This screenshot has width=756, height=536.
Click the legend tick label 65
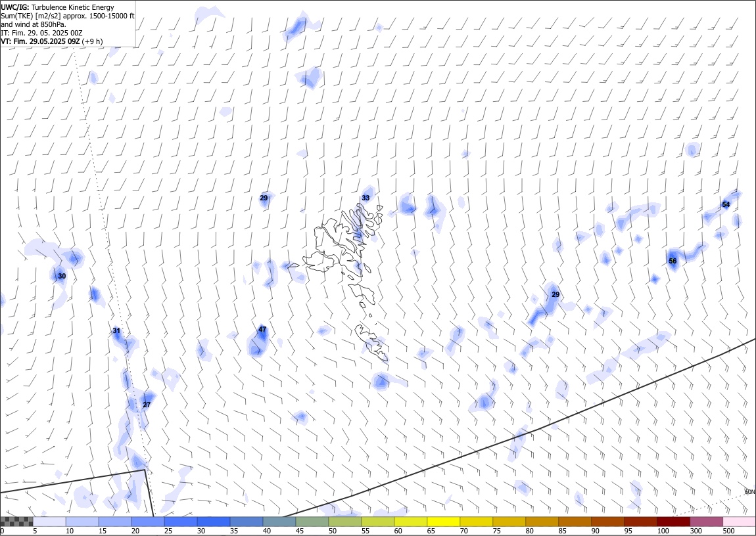coord(431,531)
